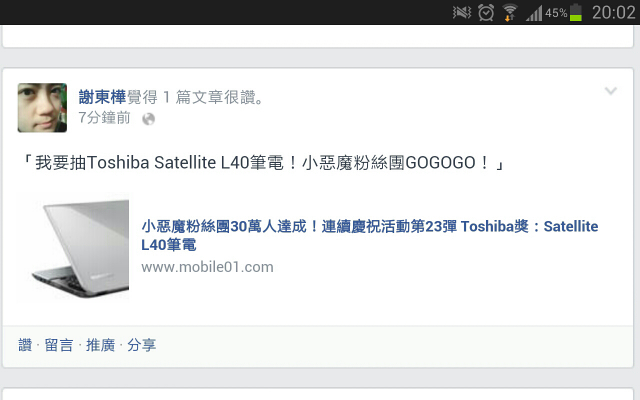The image size is (640, 400).
Task: Like the post with 讚
Action: click(x=25, y=345)
